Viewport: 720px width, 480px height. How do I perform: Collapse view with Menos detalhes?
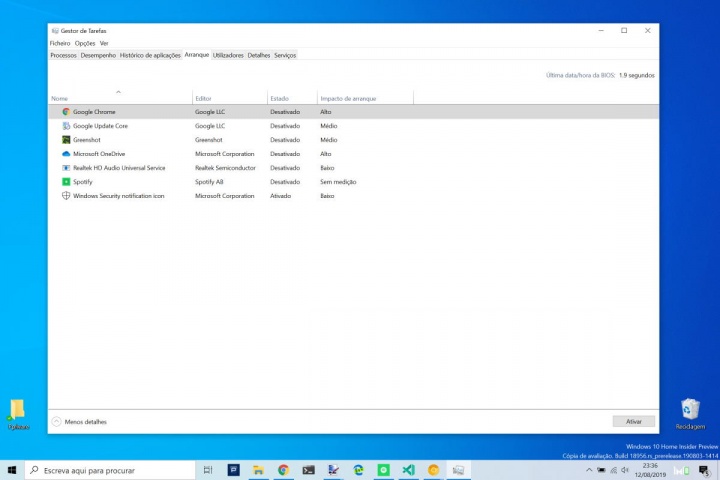coord(79,422)
